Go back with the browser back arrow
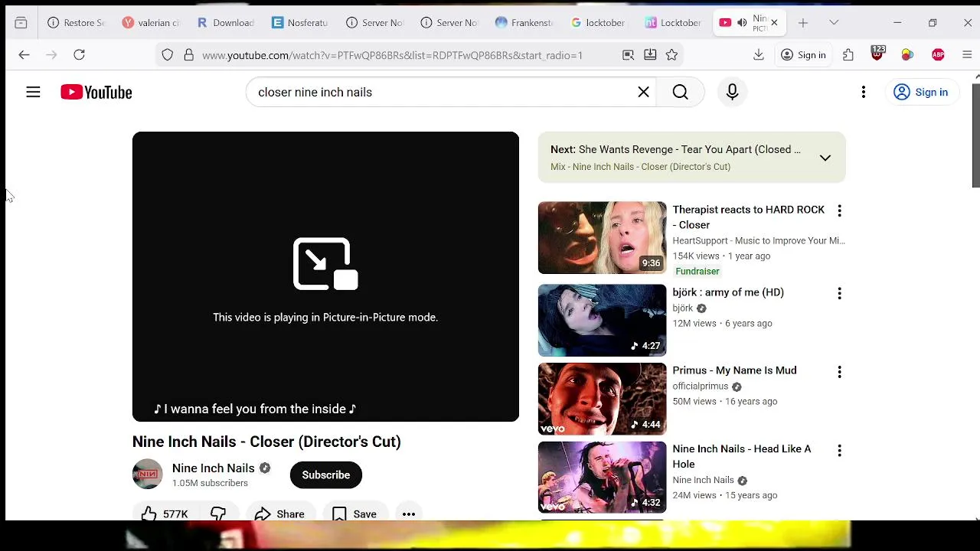The height and width of the screenshot is (551, 980). pos(24,54)
